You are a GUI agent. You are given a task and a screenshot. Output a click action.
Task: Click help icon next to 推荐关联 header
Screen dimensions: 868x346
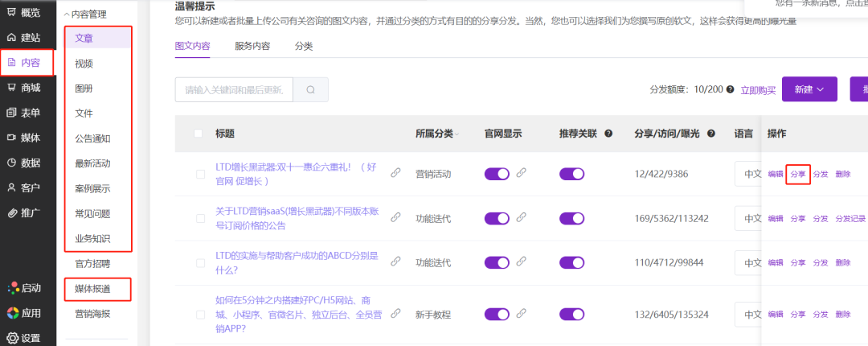click(608, 134)
